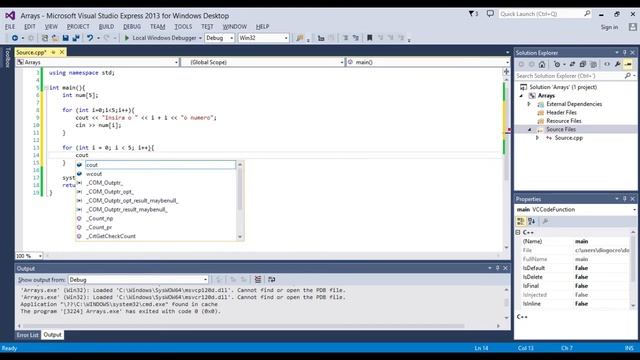Screen dimensions: 640x360
Task: Click the Save file icon in toolbar
Action: pos(65,38)
